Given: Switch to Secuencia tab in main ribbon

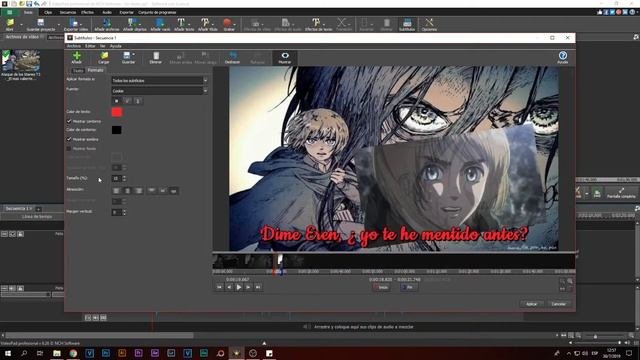Looking at the screenshot, I should (x=68, y=12).
